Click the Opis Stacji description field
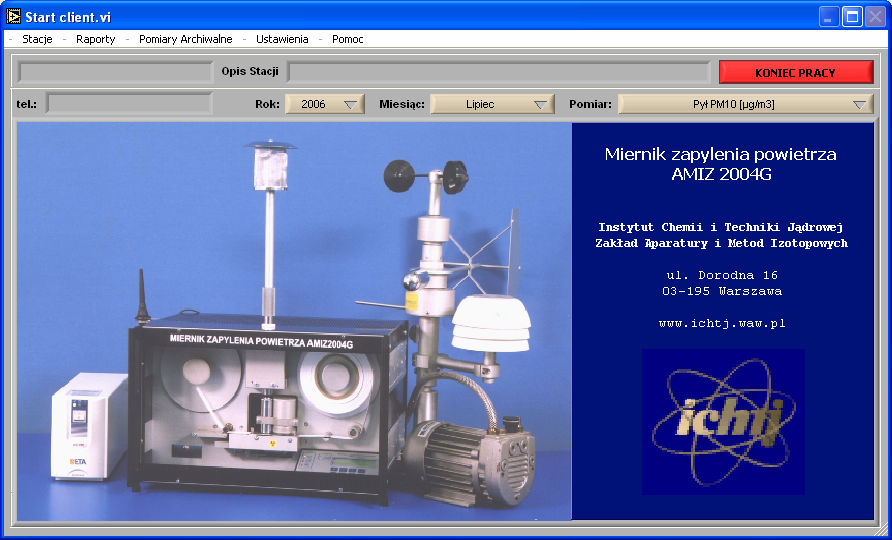892x540 pixels. click(498, 72)
